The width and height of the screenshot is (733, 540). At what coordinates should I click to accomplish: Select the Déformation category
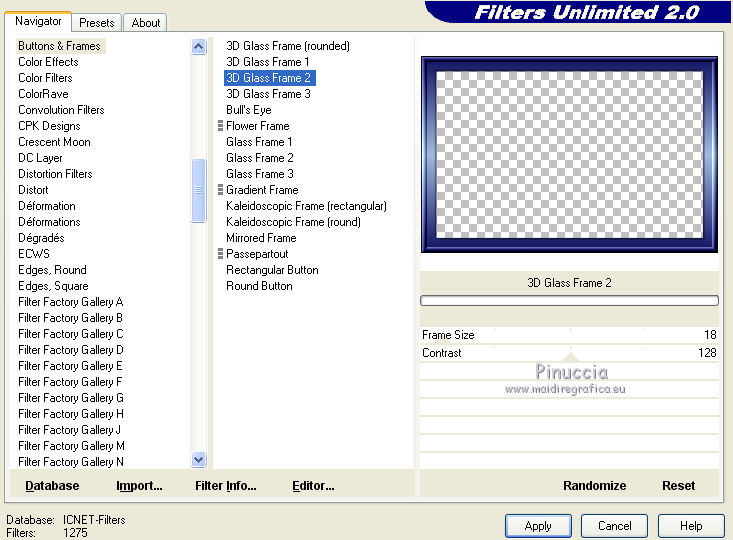[x=47, y=206]
